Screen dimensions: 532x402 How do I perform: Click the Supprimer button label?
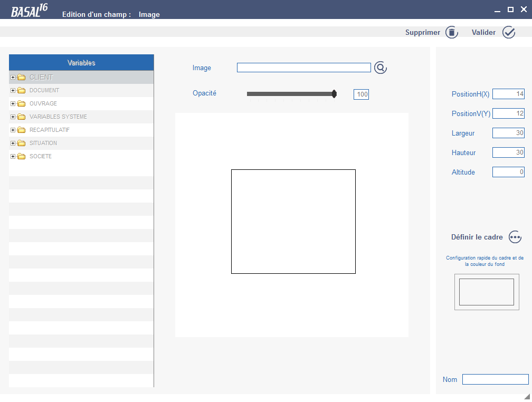(422, 33)
